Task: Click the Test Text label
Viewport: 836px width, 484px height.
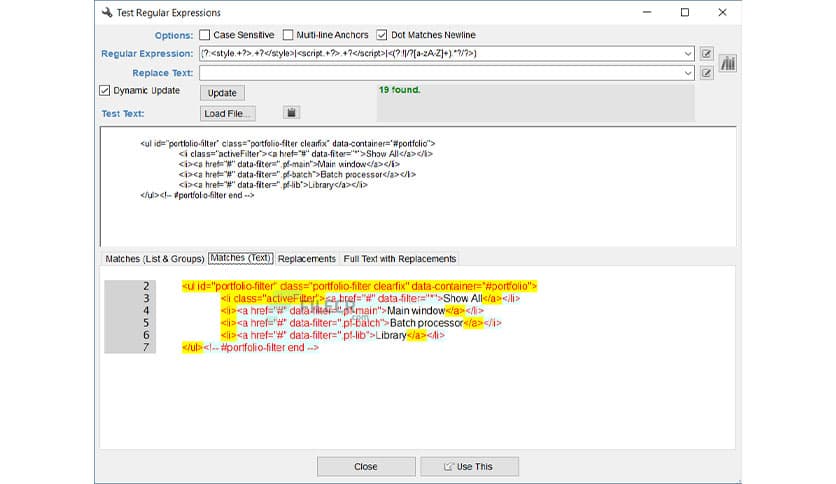Action: [x=123, y=114]
